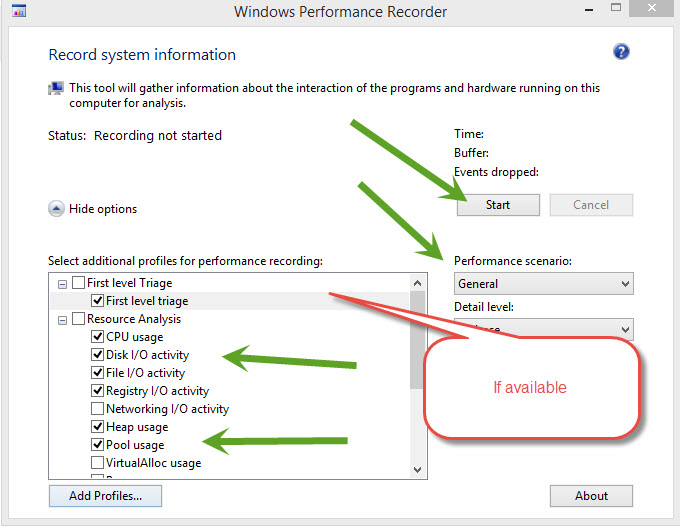Uncheck the CPU usage checkbox
Viewport: 680px width, 526px height.
pos(97,337)
